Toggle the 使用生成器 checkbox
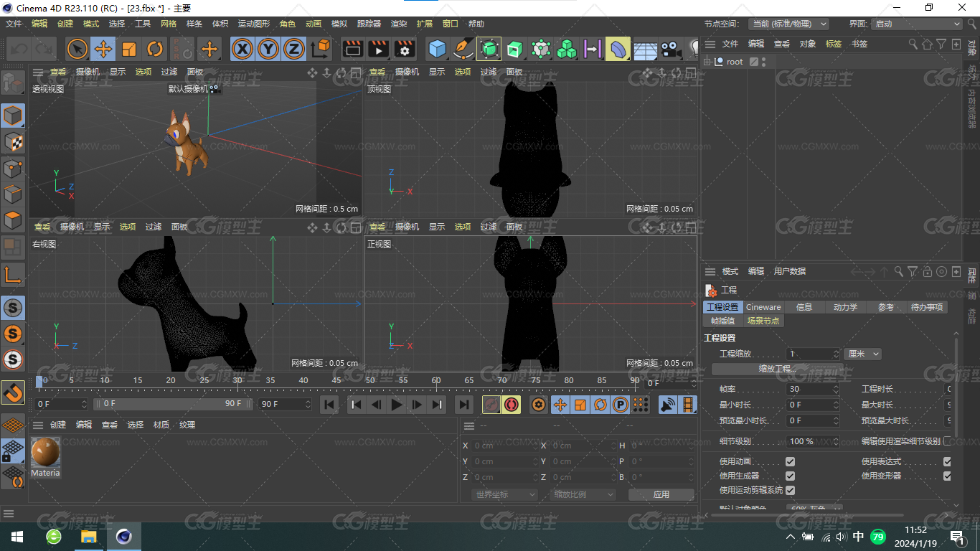The height and width of the screenshot is (551, 980). tap(790, 476)
